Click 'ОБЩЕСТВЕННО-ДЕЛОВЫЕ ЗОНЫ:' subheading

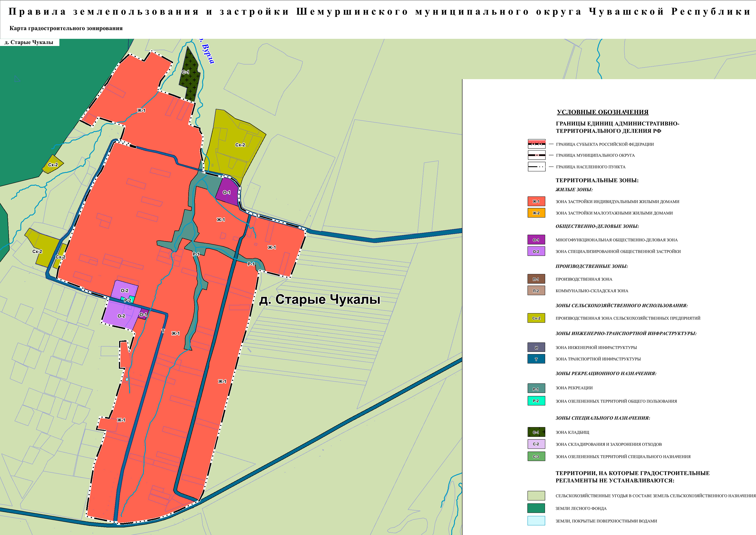[x=597, y=226]
